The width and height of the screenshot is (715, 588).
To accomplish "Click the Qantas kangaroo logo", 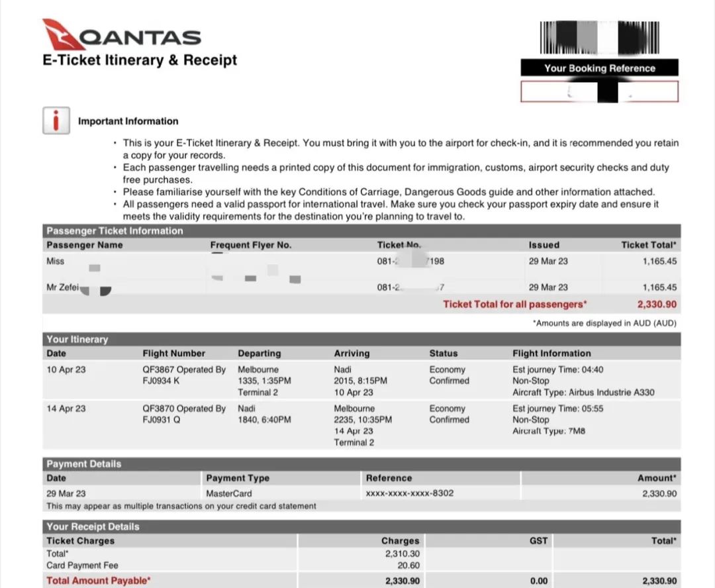I will coord(64,34).
